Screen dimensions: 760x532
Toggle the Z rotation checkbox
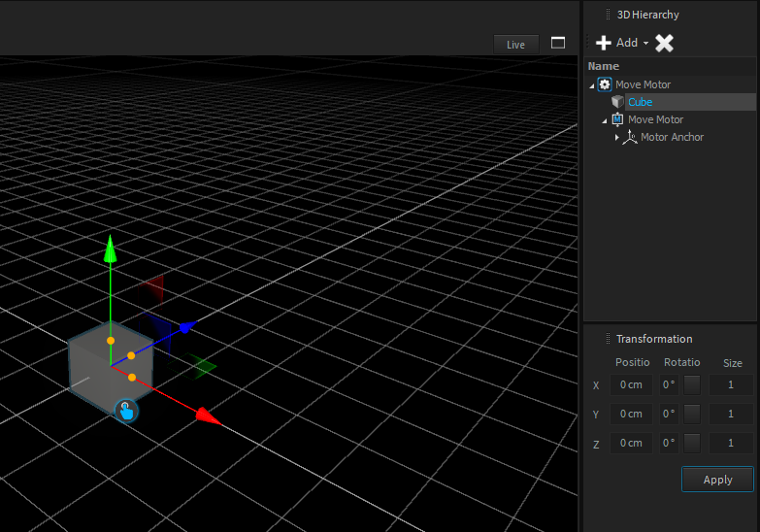(692, 443)
